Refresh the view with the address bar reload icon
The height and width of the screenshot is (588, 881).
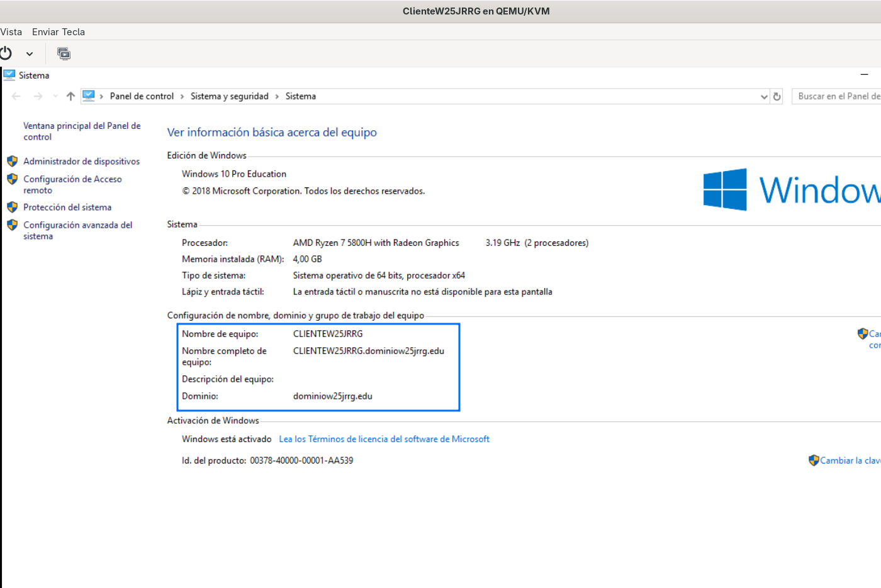(777, 96)
